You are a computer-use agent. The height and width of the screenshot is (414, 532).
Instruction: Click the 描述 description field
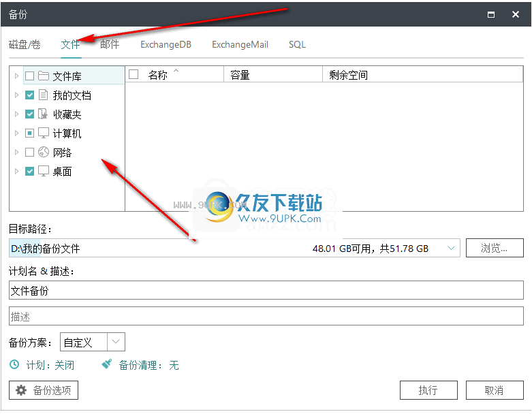tap(266, 316)
